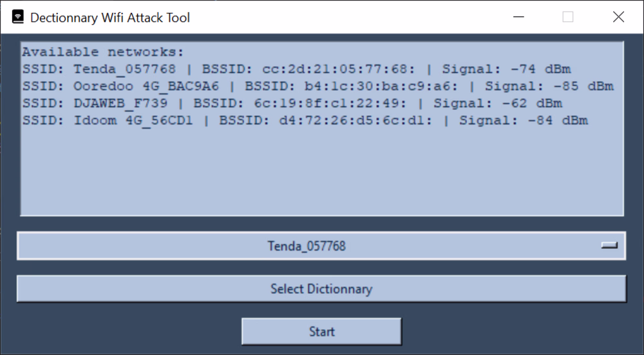Screen dimensions: 644x355
Task: Open the Tenda_057768 network dropdown
Action: tap(321, 246)
